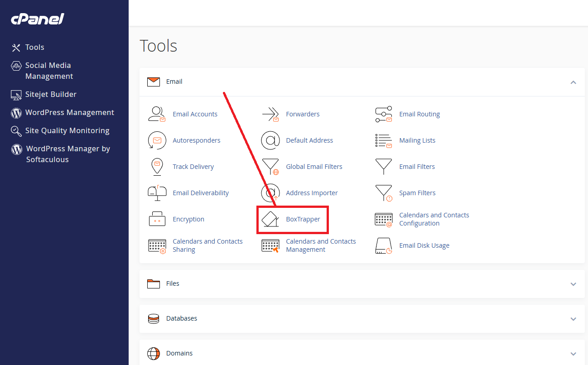Click the Track Delivery pin icon
The width and height of the screenshot is (588, 365).
pos(157,167)
